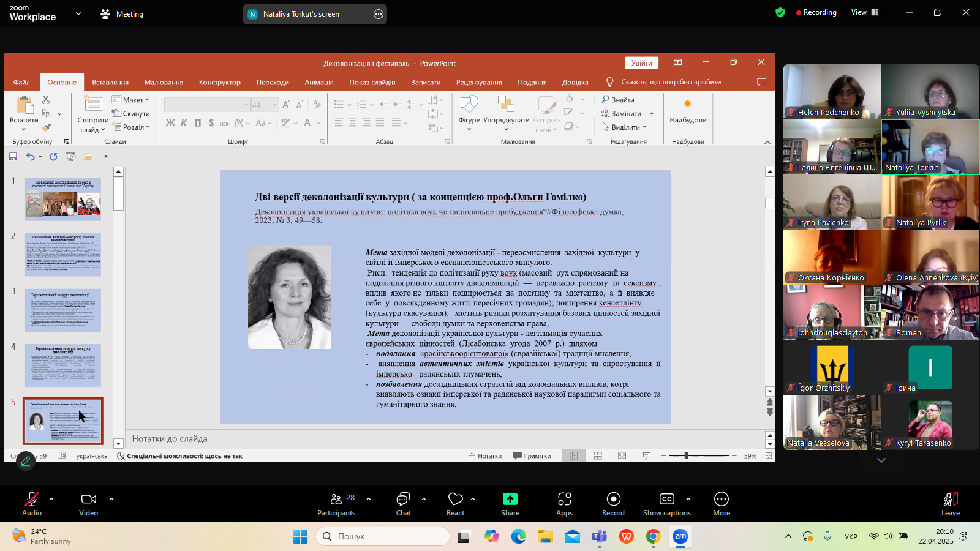Click the annotation pencil icon
Viewport: 980px width, 551px height.
(26, 461)
